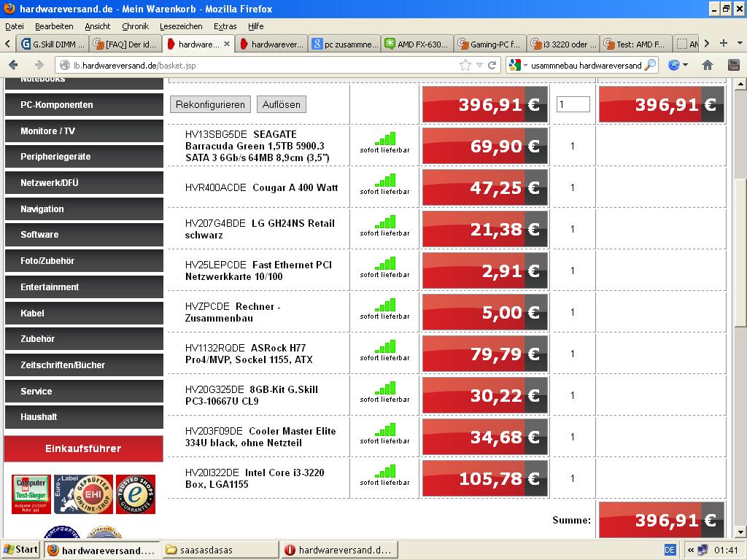Viewport: 747px width, 560px height.
Task: Switch to Gaming-PC f... tab
Action: pos(490,44)
